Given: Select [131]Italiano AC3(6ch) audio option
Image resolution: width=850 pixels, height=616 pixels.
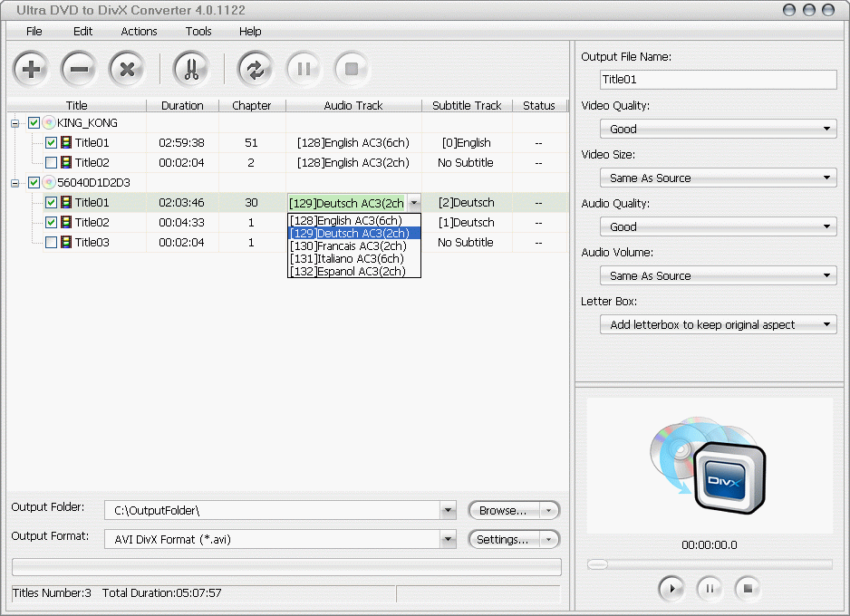Looking at the screenshot, I should (354, 258).
